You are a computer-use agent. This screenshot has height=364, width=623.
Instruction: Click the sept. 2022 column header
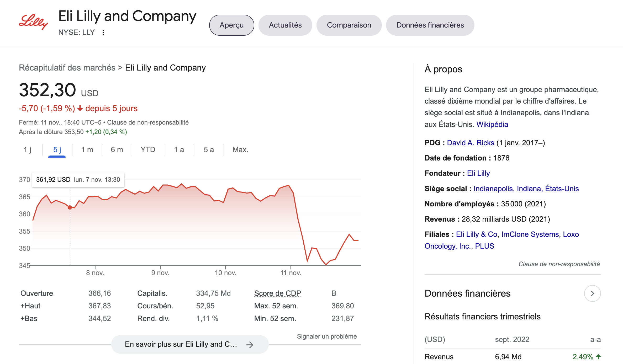pyautogui.click(x=512, y=339)
